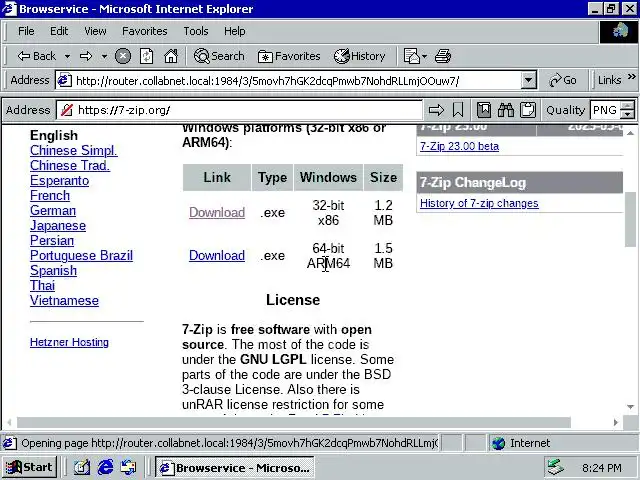The width and height of the screenshot is (640, 480).
Task: Open the Help menu
Action: pos(235,31)
